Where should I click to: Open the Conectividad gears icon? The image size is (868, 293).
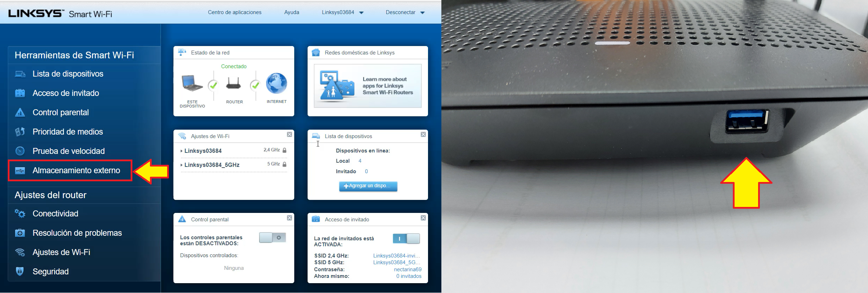[x=20, y=214]
